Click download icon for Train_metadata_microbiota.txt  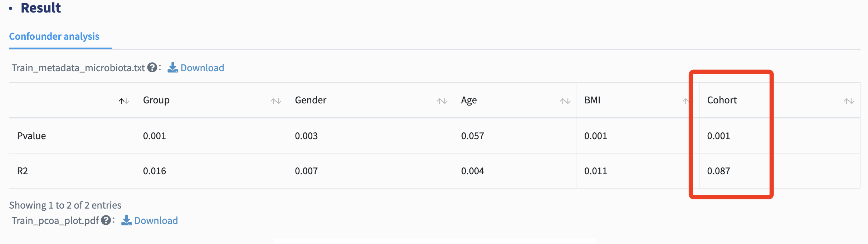pyautogui.click(x=173, y=68)
